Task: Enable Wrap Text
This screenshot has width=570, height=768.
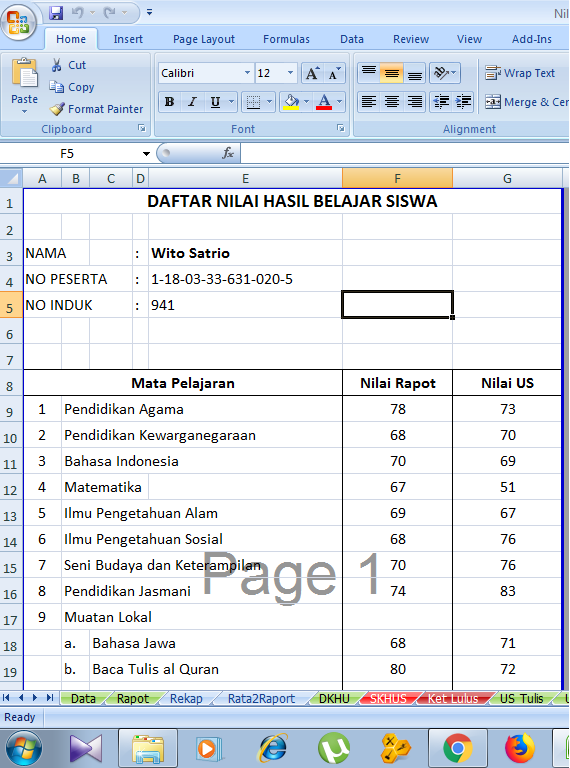Action: 520,73
